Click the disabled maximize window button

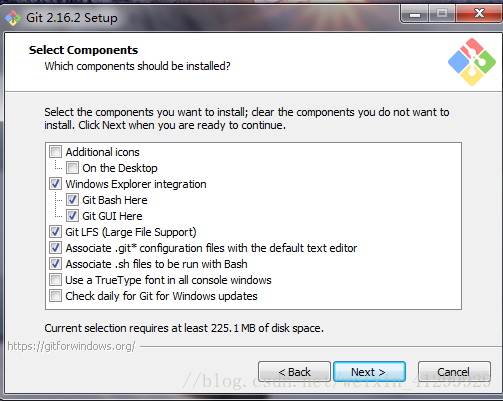coord(442,14)
